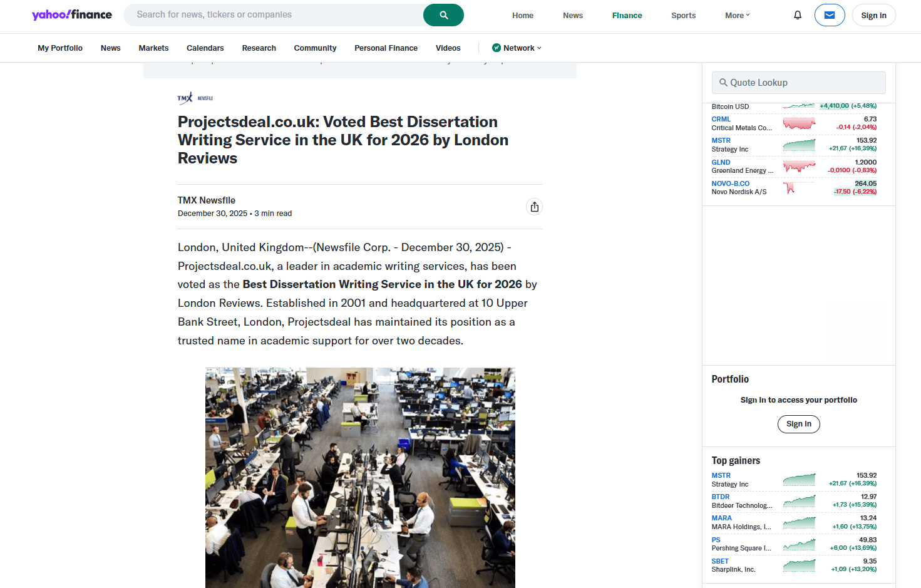Open Sports in top navigation
The height and width of the screenshot is (588, 921).
click(684, 15)
